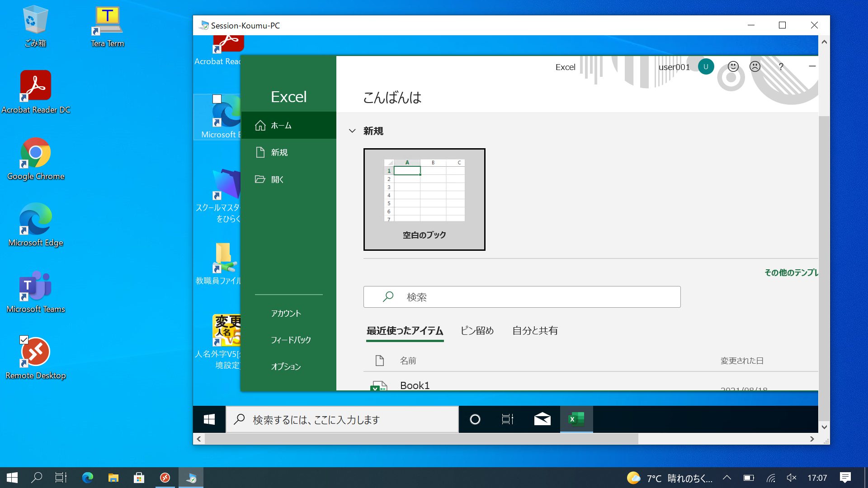The height and width of the screenshot is (488, 868).
Task: Open Tera Term desktop shortcut
Action: (107, 26)
